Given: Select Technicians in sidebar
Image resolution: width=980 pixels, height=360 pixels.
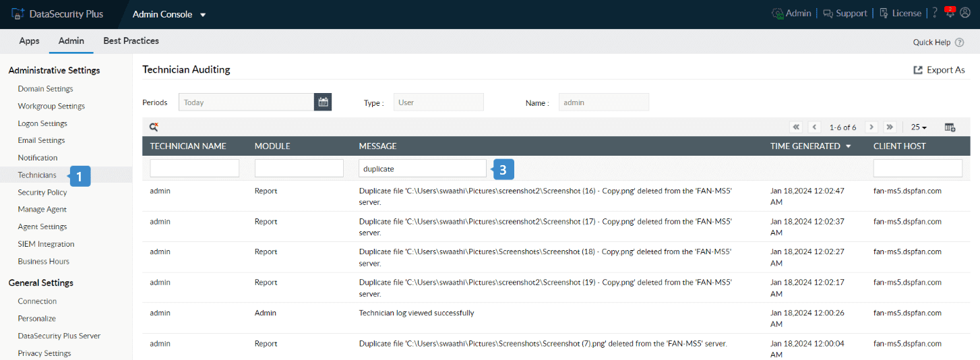Looking at the screenshot, I should 37,175.
